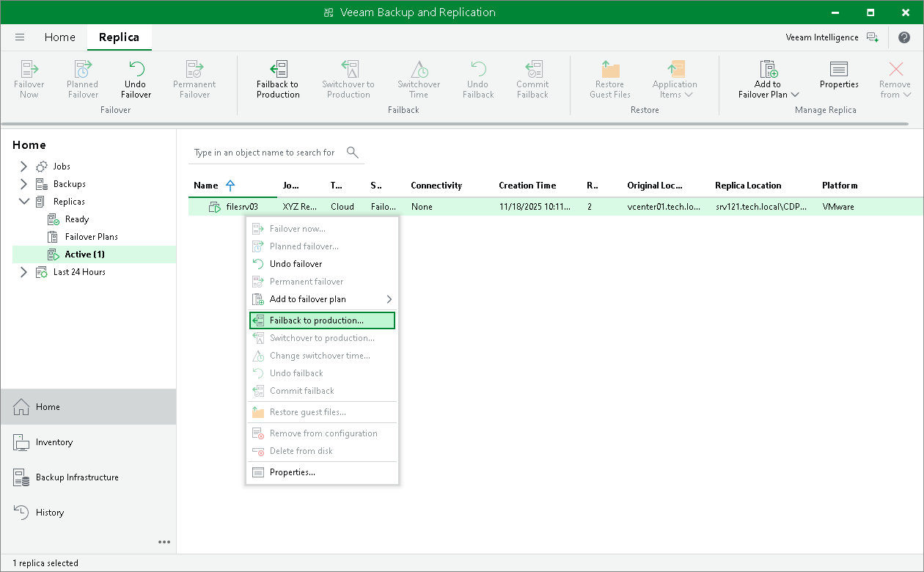The width and height of the screenshot is (924, 572).
Task: Open the help question mark icon
Action: coord(904,37)
